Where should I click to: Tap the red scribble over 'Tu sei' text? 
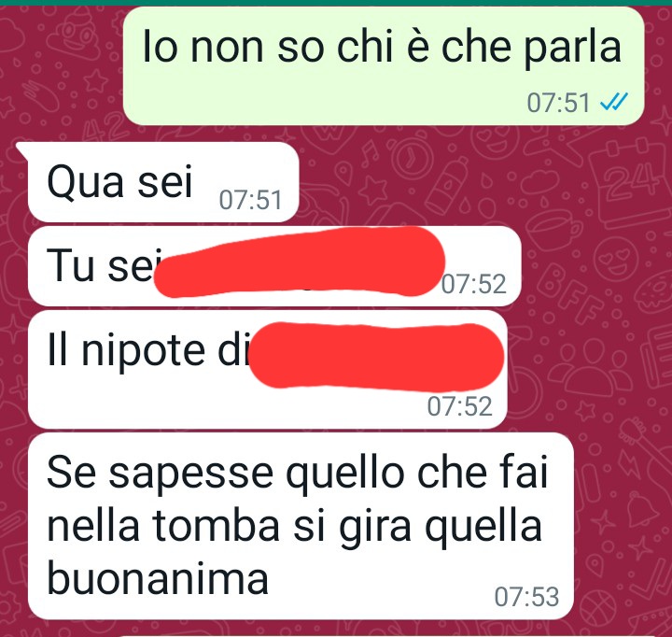pos(300,262)
